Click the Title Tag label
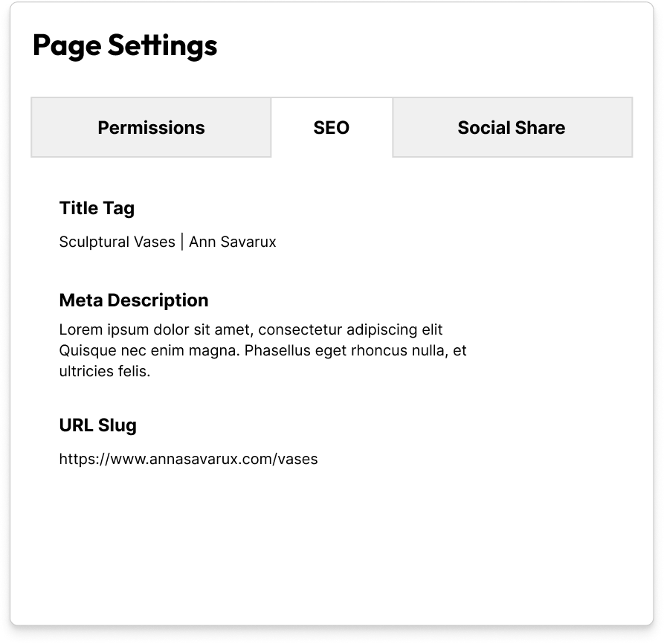This screenshot has width=664, height=644. point(97,208)
